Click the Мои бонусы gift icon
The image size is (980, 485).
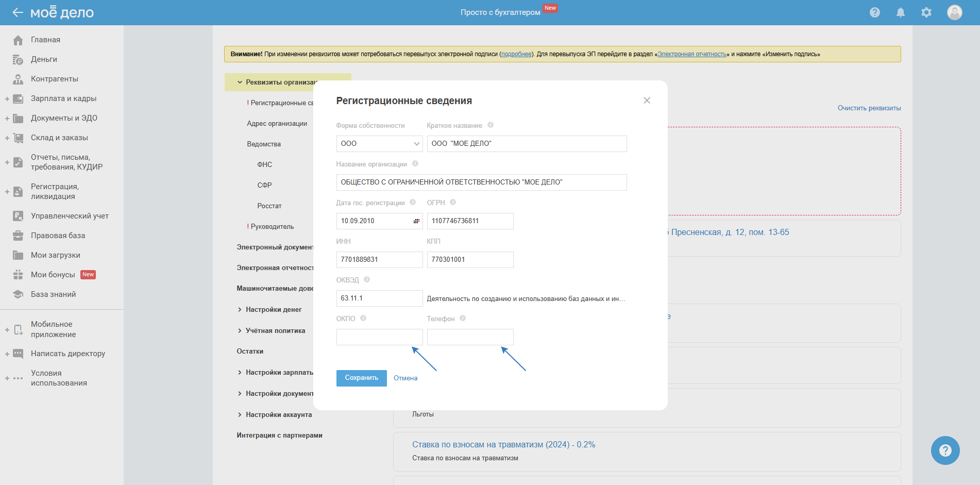coord(18,275)
